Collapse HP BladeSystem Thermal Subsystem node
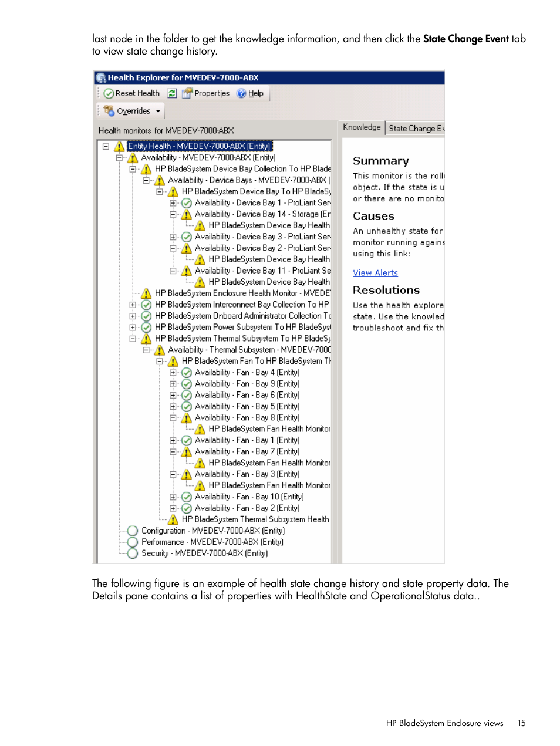Viewport: 560px width, 746px height. [133, 339]
